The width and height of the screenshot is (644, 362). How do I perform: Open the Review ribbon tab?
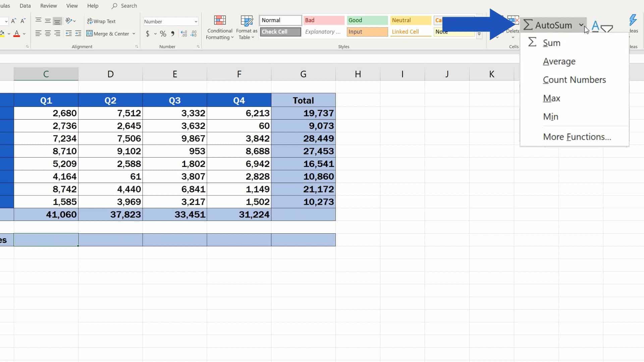click(x=48, y=6)
